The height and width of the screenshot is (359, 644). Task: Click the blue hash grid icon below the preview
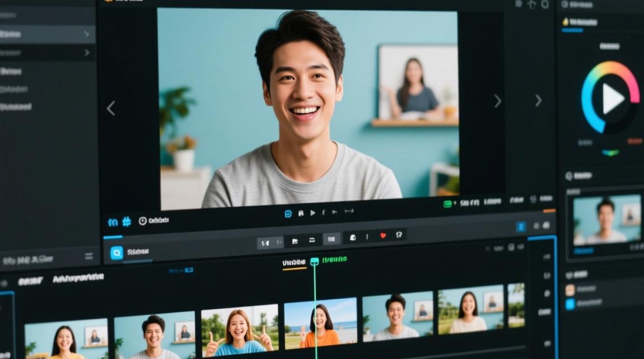coord(126,221)
